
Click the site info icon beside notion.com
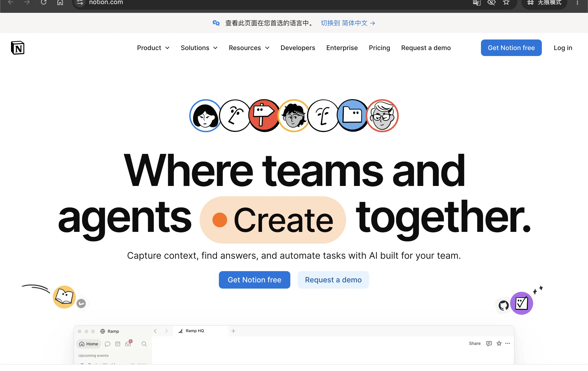(x=80, y=3)
